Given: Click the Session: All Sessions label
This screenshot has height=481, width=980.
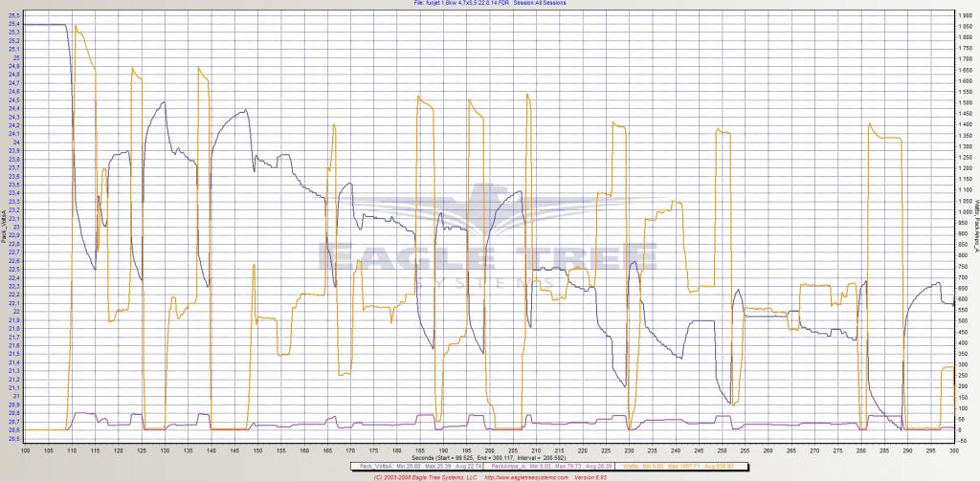Looking at the screenshot, I should pos(539,4).
